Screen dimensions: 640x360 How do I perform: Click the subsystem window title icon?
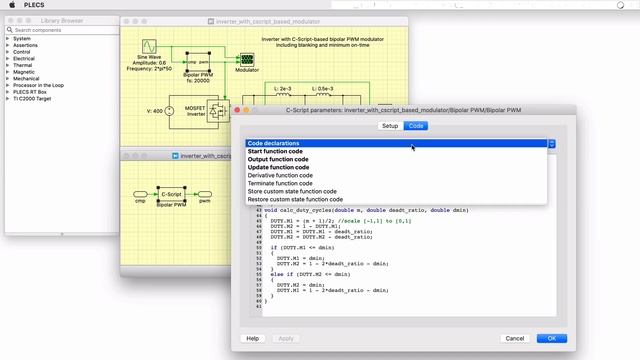click(x=175, y=156)
